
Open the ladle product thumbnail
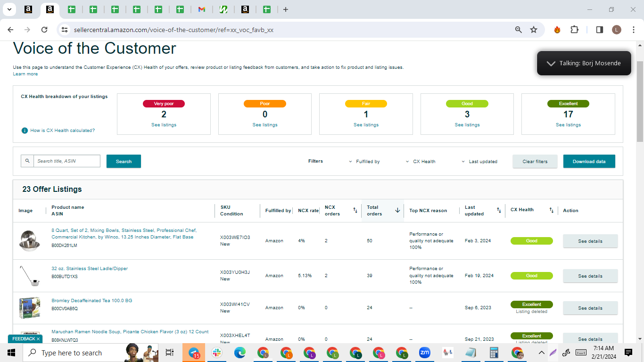[x=29, y=276]
